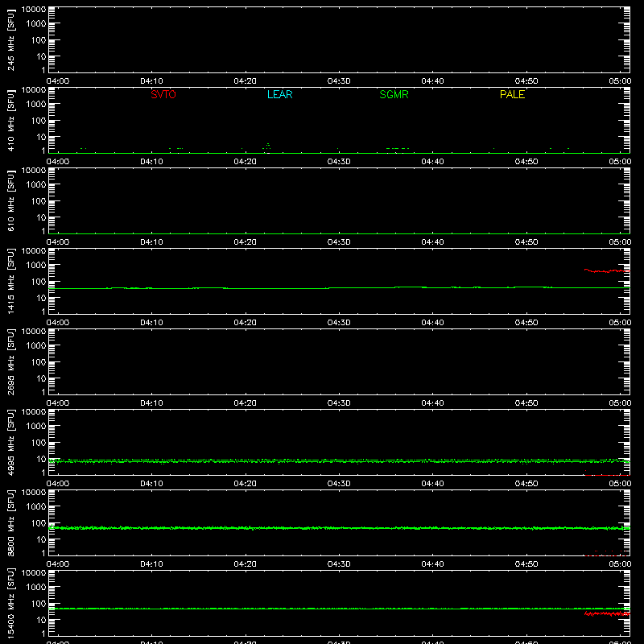Select the 8800 MHz [SFU] axis title
This screenshot has width=644, height=644.
(x=10, y=522)
